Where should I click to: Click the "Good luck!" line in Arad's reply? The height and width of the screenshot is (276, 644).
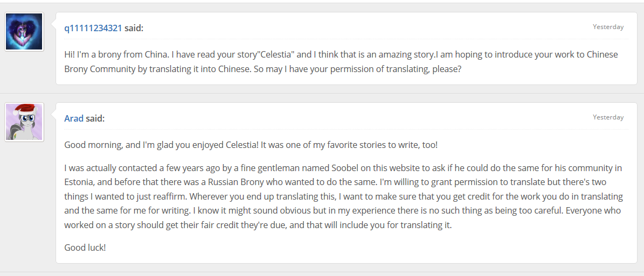tap(85, 247)
